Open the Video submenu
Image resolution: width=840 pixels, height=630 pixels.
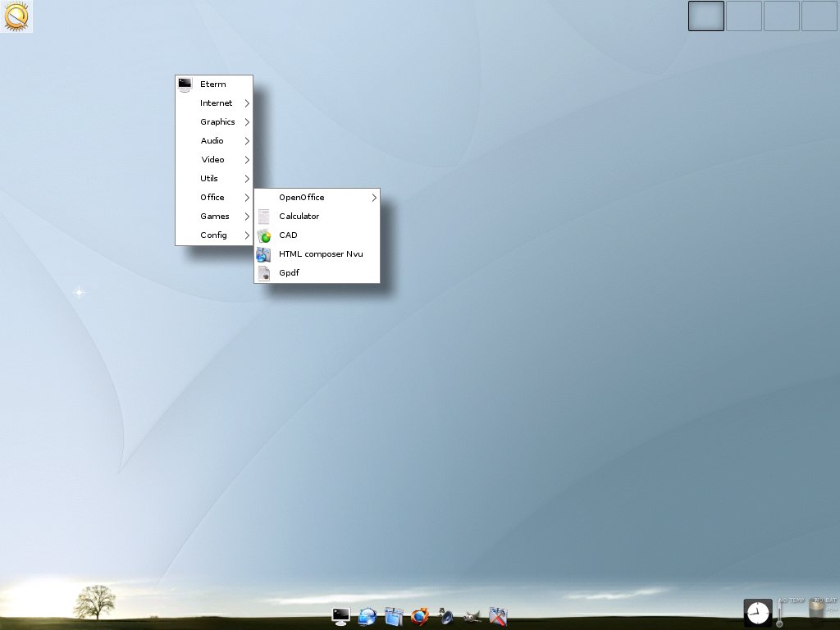214,159
